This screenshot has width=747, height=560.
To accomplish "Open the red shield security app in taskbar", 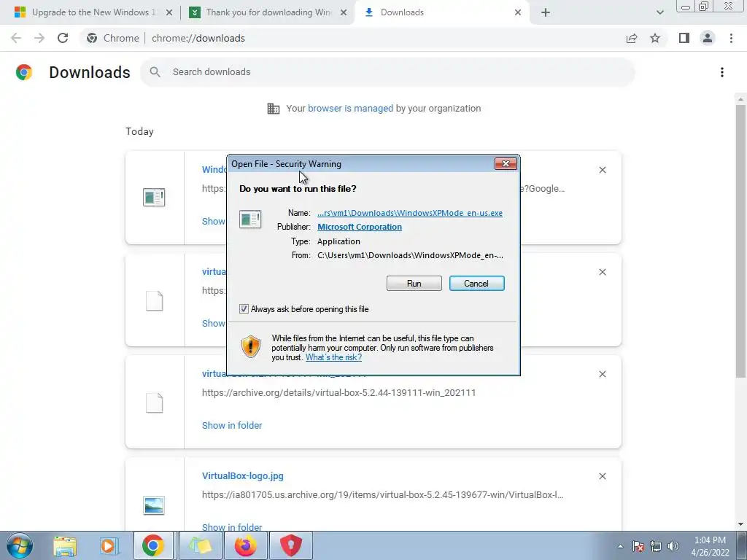I will [291, 545].
